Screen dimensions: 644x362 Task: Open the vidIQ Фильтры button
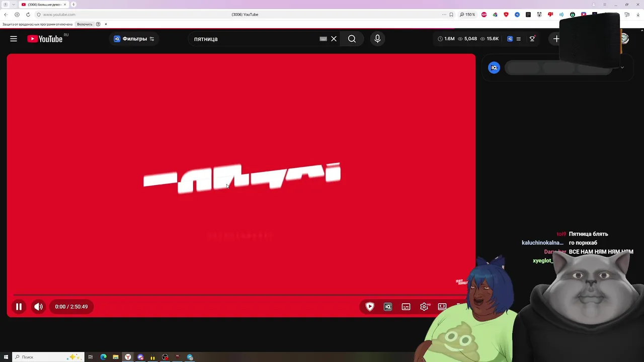[134, 39]
